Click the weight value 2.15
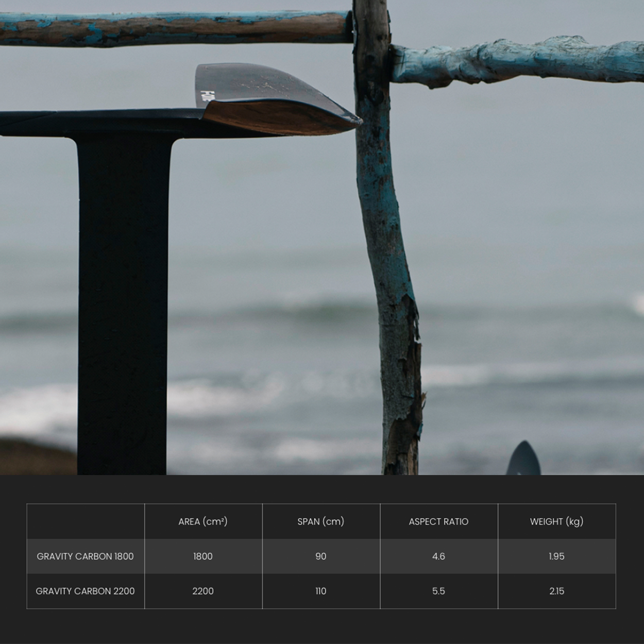The width and height of the screenshot is (644, 644). coord(556,591)
